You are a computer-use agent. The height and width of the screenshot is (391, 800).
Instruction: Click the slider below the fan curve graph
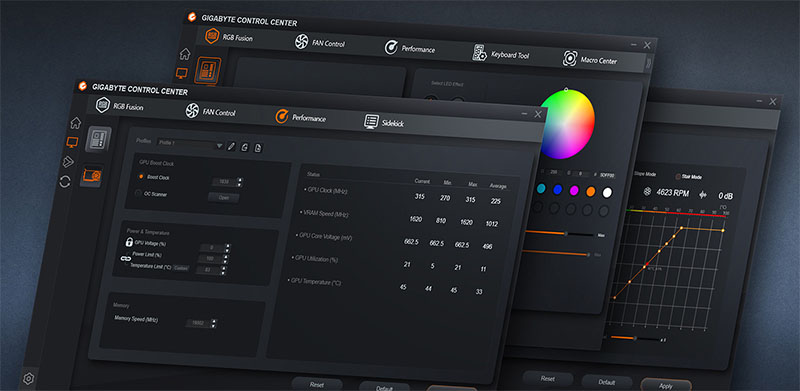634,338
